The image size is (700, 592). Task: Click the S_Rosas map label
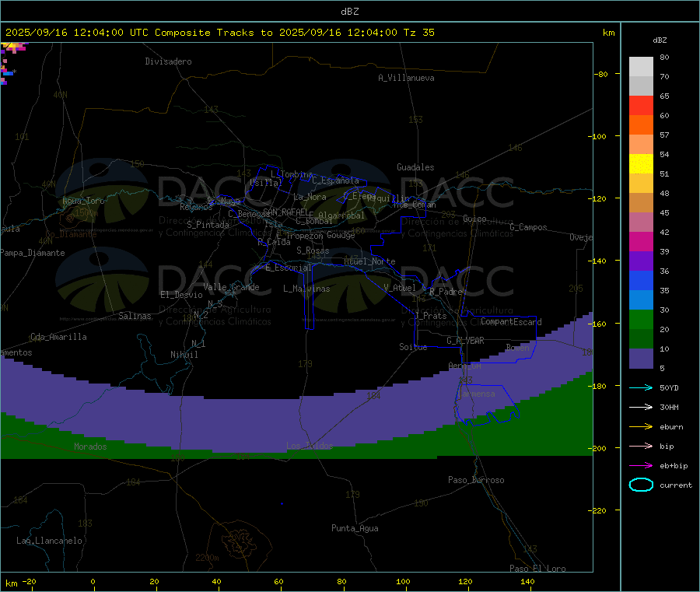tap(313, 250)
